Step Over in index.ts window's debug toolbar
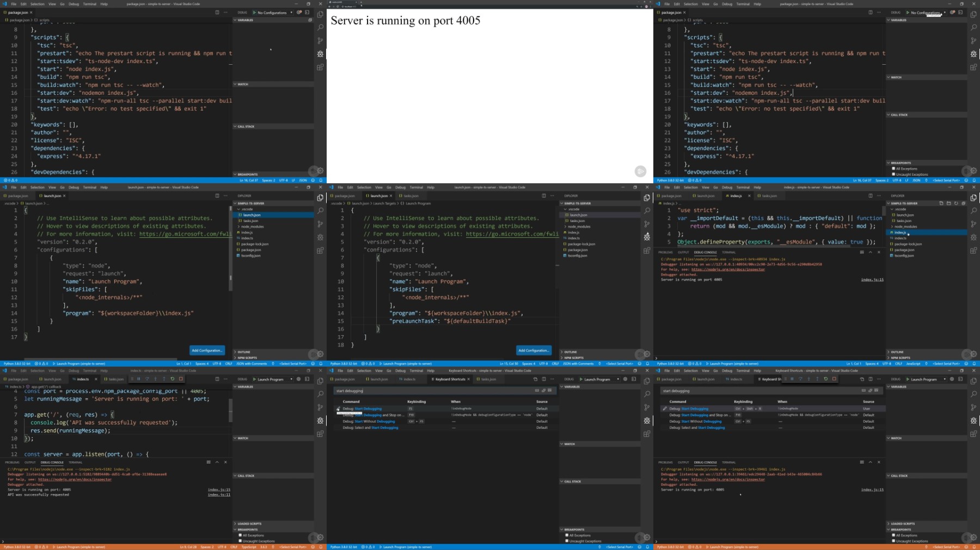 (x=147, y=379)
